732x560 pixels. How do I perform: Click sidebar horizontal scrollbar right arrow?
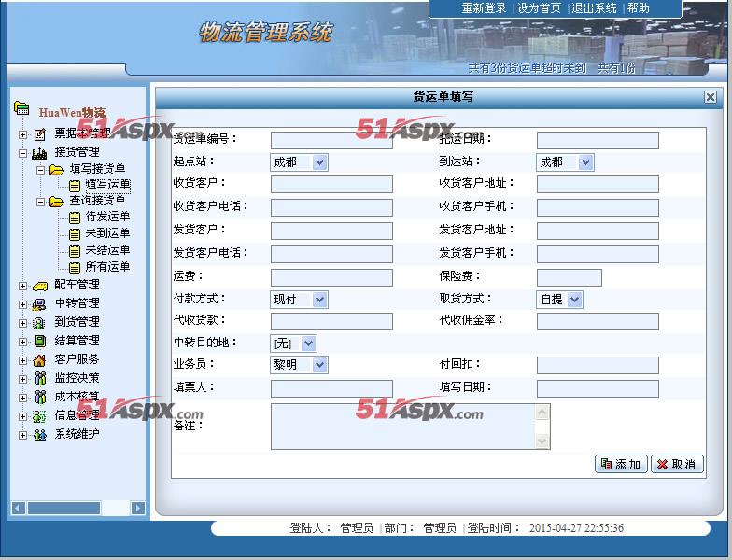click(138, 508)
